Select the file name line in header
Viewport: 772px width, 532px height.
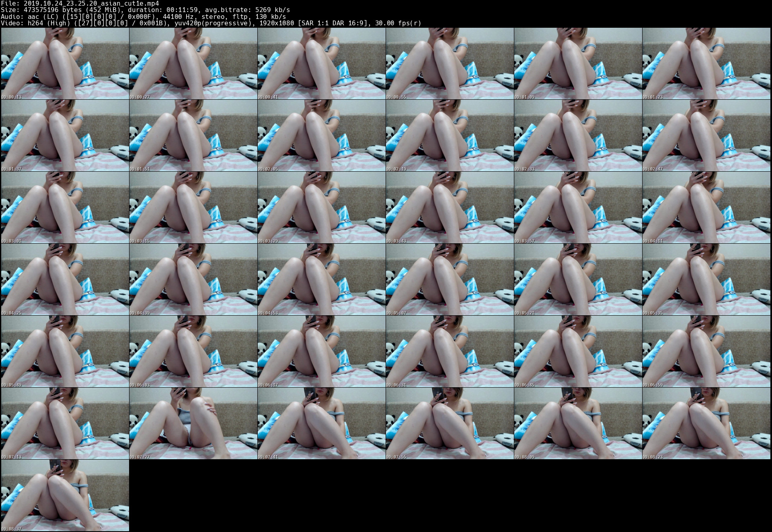(x=80, y=3)
